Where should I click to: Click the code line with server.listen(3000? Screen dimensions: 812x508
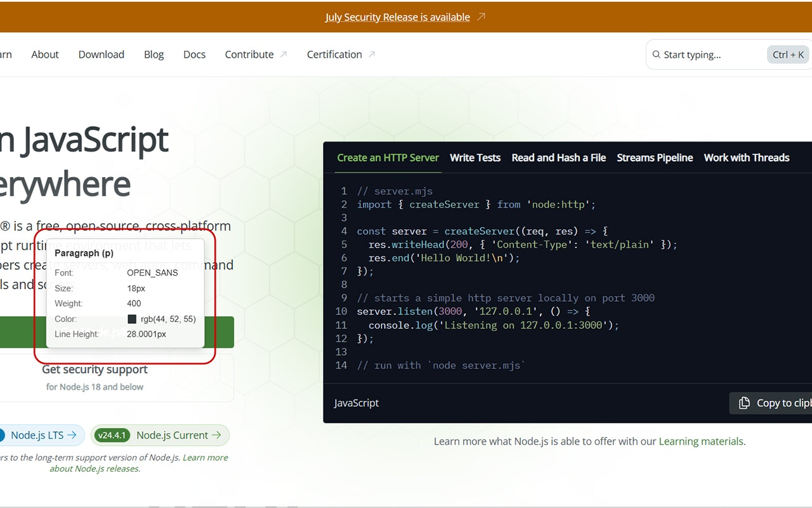coord(473,311)
